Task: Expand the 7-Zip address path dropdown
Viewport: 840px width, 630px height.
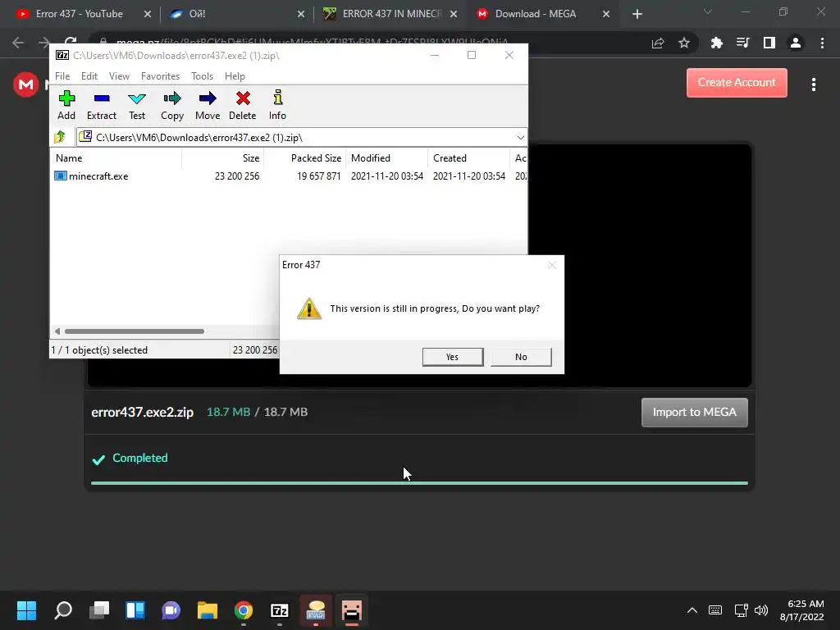Action: click(520, 138)
